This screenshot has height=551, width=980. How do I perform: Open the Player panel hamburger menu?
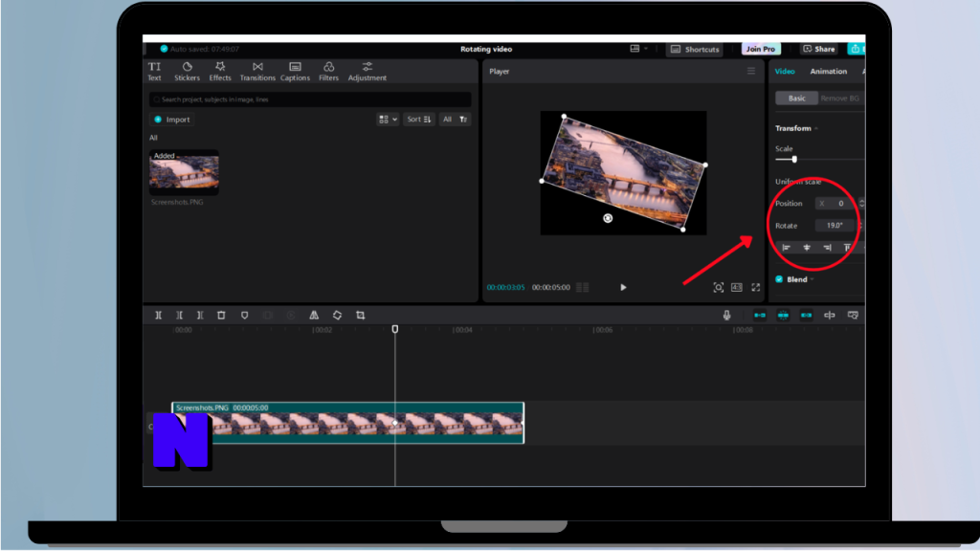tap(751, 71)
